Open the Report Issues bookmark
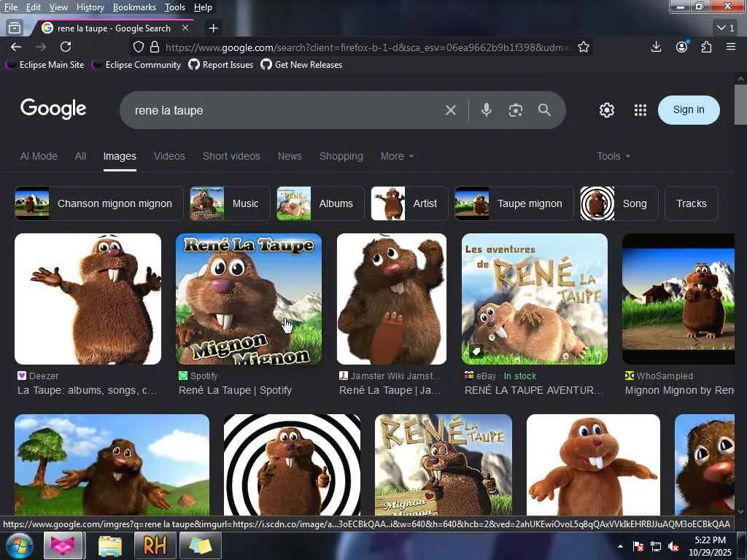The width and height of the screenshot is (747, 560). 221,65
